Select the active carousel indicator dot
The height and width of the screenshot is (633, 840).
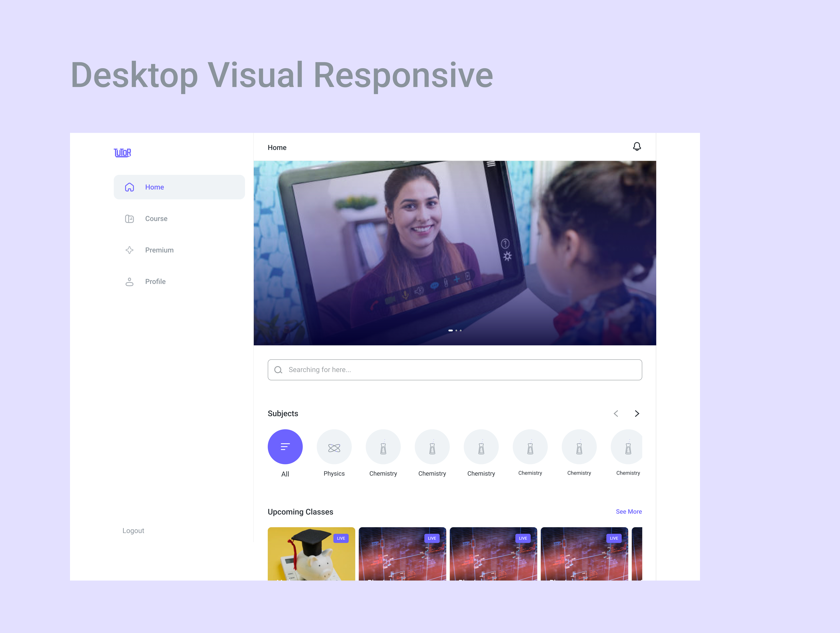pos(450,330)
